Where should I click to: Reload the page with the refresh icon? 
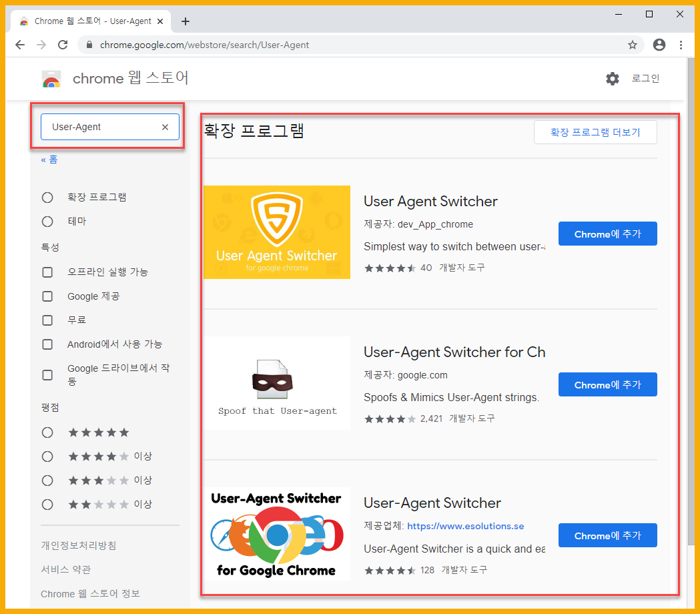click(63, 45)
